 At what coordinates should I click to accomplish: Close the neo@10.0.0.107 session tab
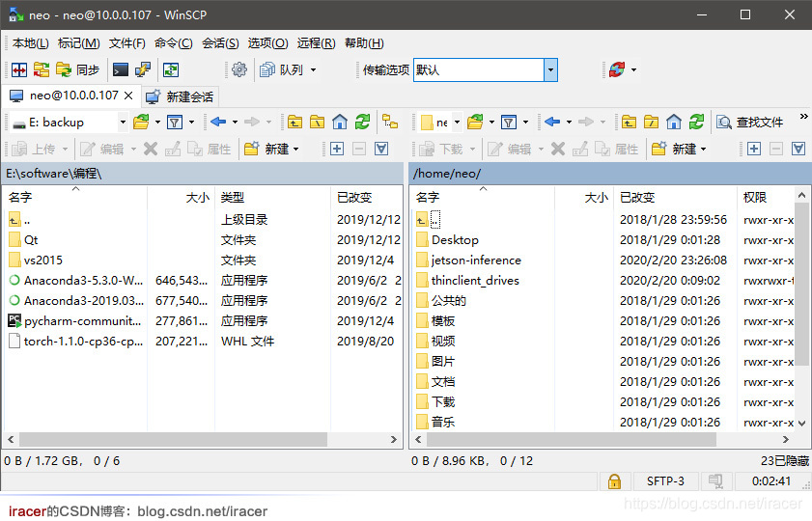[129, 96]
